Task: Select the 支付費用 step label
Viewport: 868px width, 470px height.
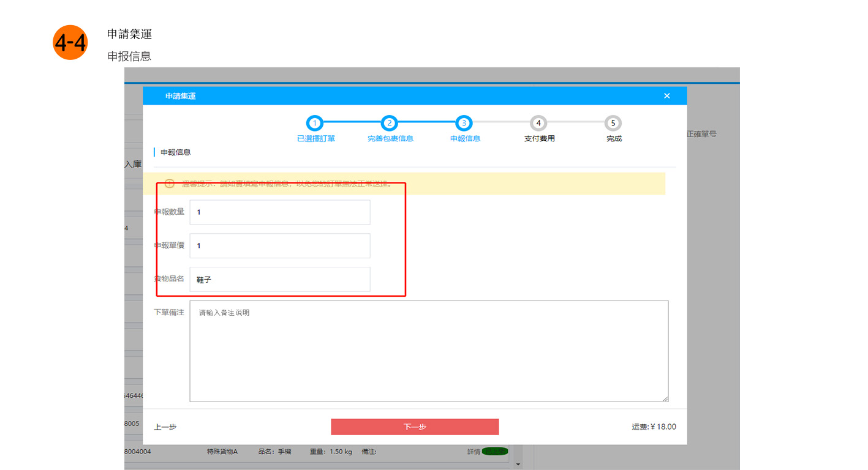Action: click(x=539, y=139)
